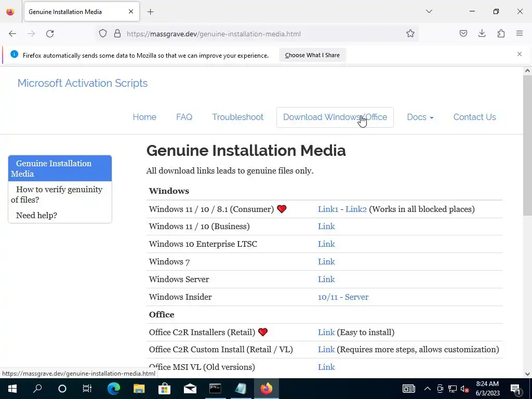The width and height of the screenshot is (532, 399).
Task: Open the Extensions puzzle icon
Action: (x=501, y=34)
